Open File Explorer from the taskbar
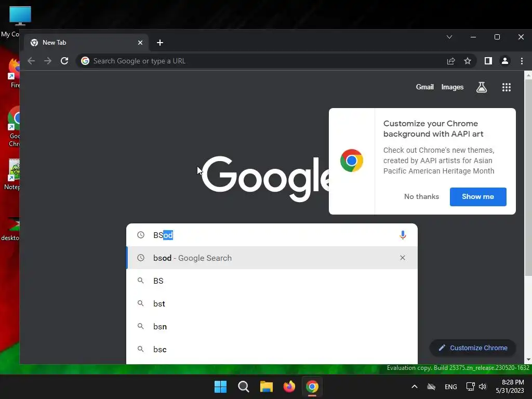 267,387
